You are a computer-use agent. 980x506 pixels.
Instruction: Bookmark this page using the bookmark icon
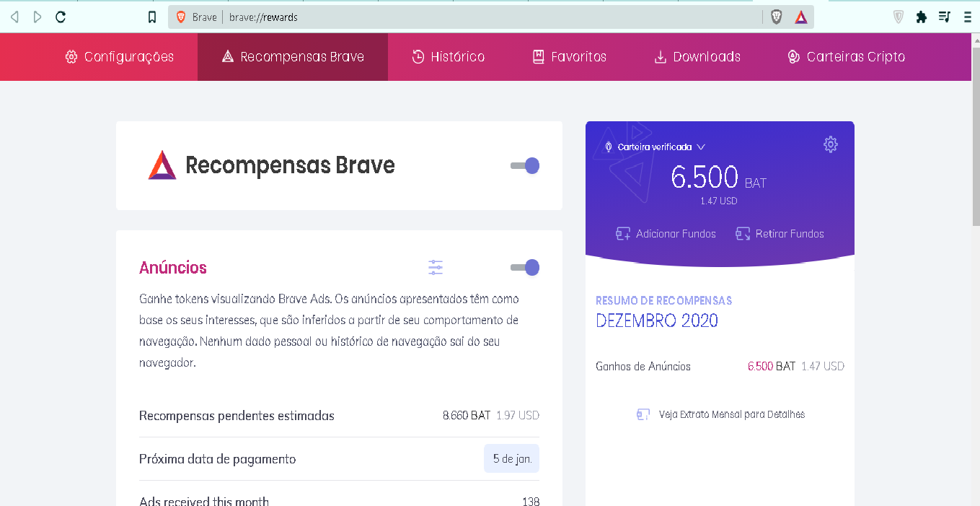152,17
